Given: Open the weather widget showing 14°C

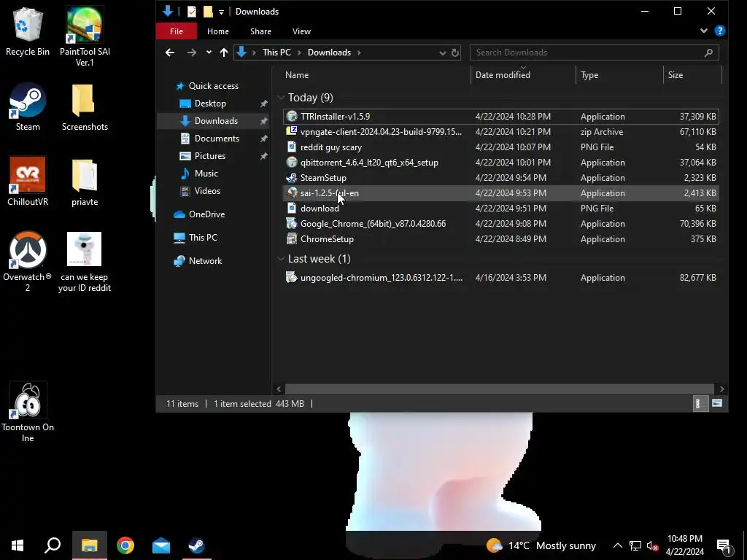Looking at the screenshot, I should pyautogui.click(x=541, y=545).
